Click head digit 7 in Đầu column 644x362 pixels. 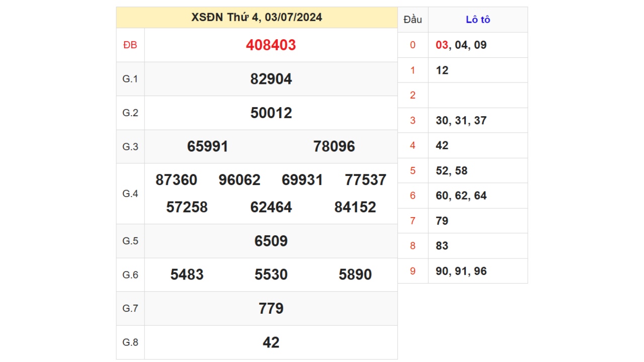pos(413,221)
